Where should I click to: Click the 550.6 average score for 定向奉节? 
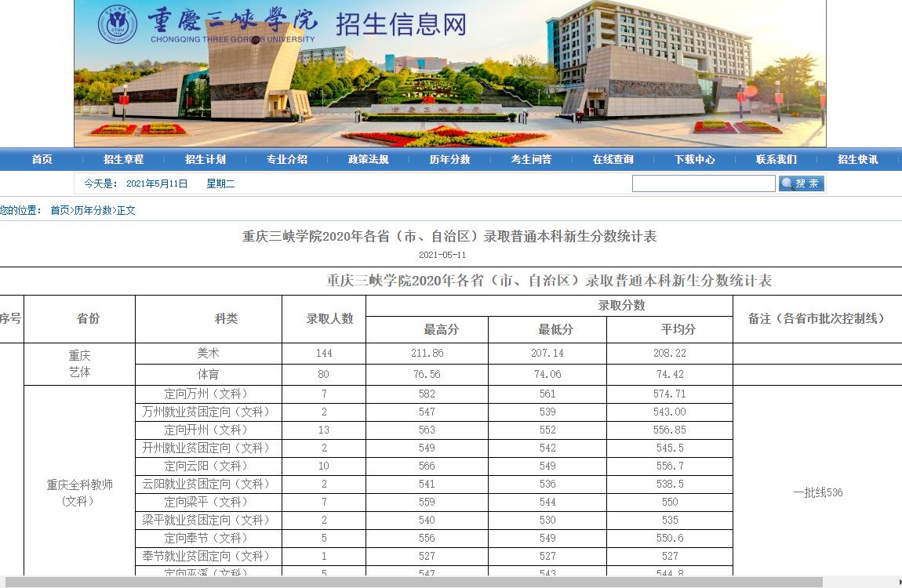pyautogui.click(x=670, y=538)
